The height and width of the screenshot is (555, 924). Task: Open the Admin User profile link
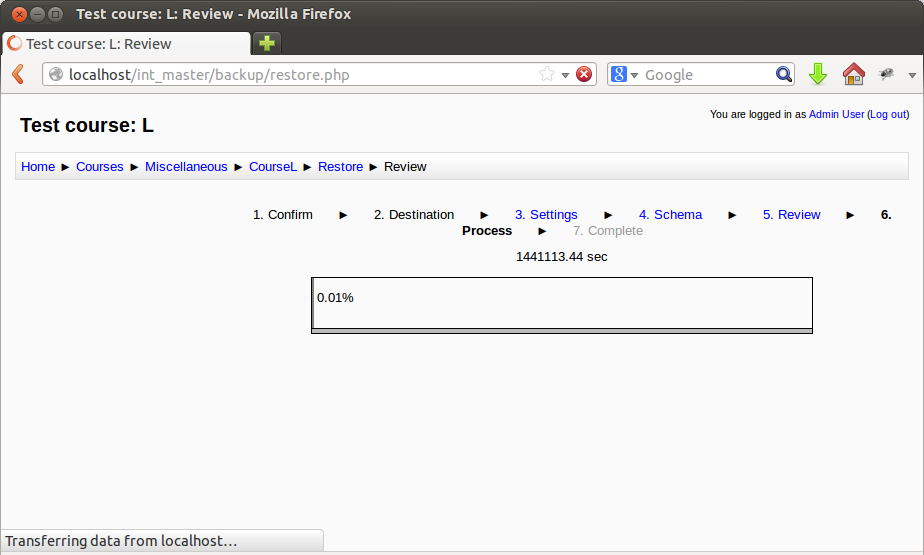(836, 114)
